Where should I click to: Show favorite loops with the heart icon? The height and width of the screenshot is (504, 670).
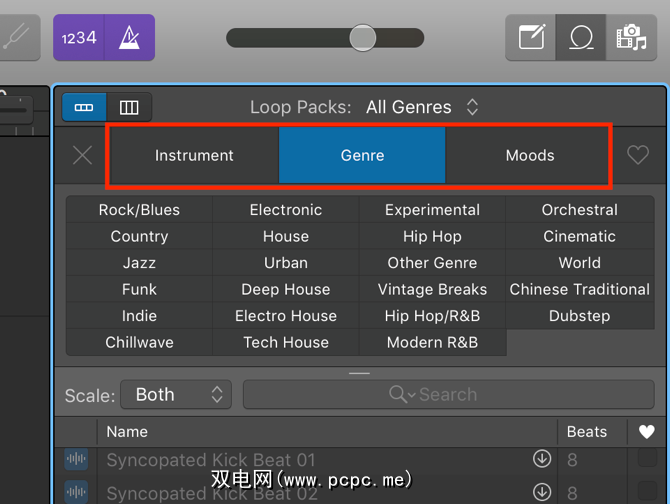click(x=638, y=155)
